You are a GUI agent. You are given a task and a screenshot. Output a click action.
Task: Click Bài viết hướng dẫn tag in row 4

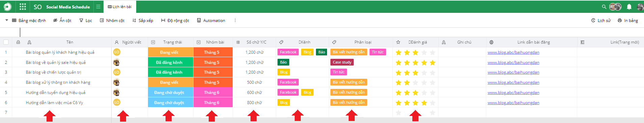tap(349, 82)
